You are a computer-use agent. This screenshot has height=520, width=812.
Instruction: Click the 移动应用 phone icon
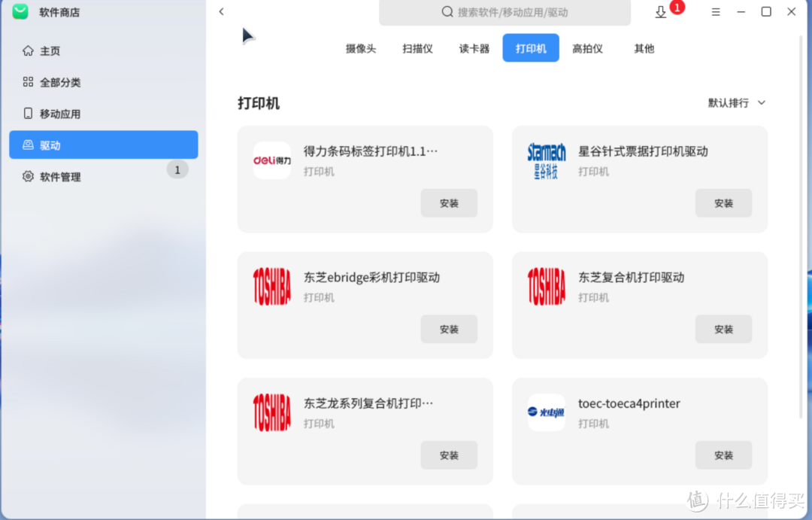(28, 114)
